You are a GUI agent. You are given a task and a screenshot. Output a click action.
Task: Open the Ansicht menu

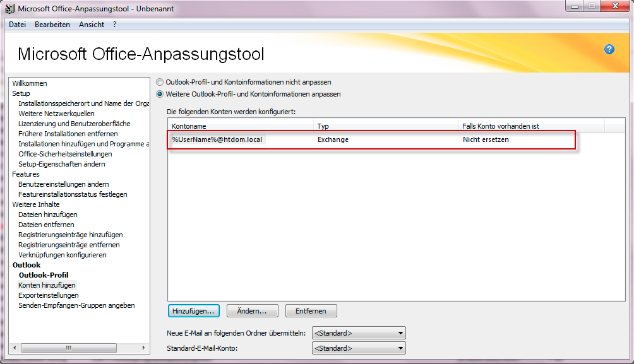click(92, 24)
